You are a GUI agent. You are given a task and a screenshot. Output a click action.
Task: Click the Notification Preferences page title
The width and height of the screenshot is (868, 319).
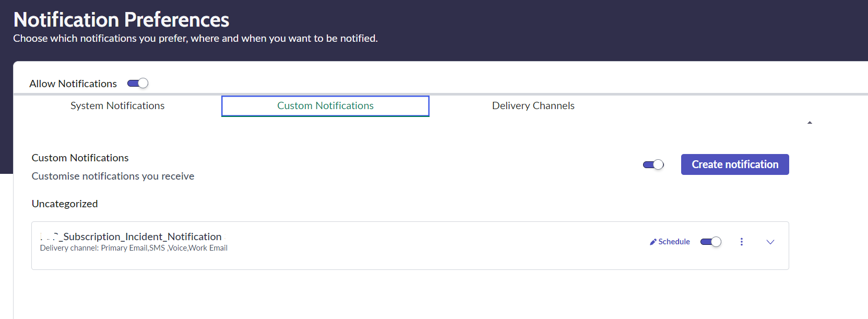121,20
